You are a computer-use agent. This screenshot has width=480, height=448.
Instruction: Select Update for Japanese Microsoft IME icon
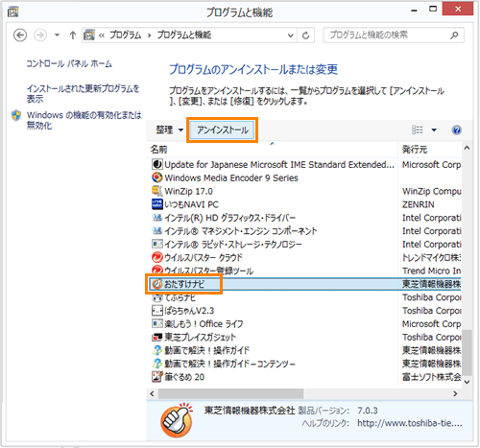pyautogui.click(x=156, y=164)
